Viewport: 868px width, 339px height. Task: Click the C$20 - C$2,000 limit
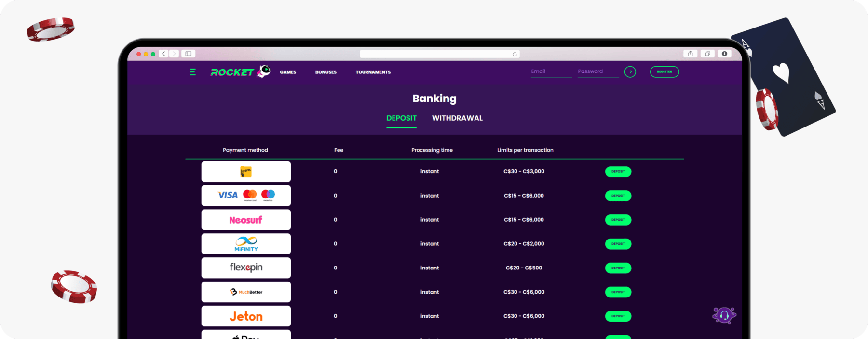tap(524, 244)
